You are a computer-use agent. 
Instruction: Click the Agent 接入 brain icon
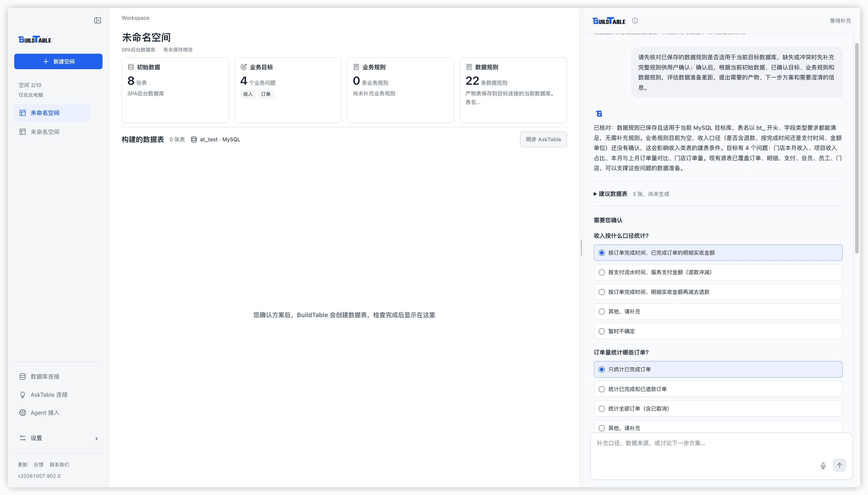click(22, 413)
